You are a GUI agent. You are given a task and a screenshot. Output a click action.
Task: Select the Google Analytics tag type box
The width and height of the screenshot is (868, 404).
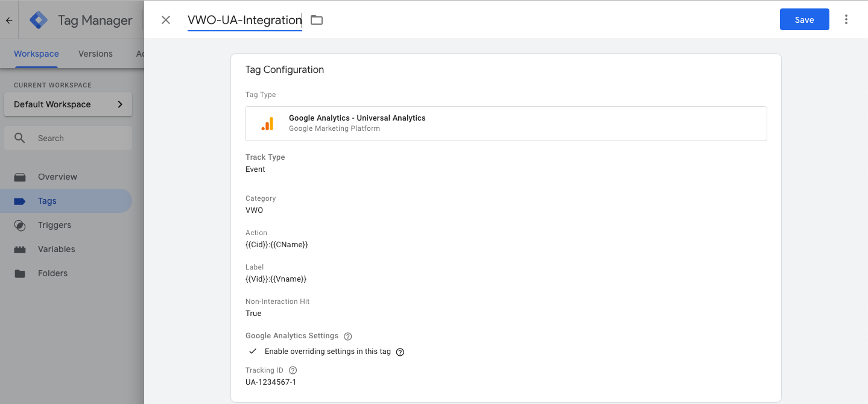(506, 124)
